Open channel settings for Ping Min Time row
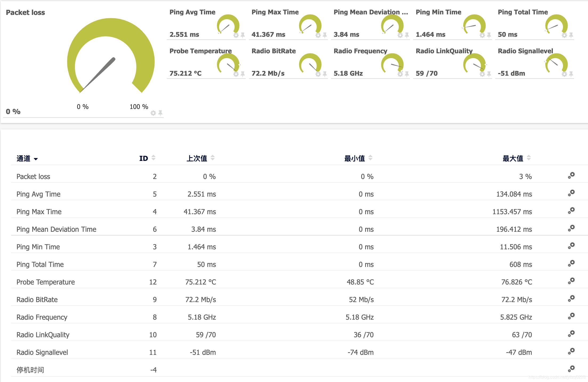Viewport: 588px width, 382px height. coord(571,246)
